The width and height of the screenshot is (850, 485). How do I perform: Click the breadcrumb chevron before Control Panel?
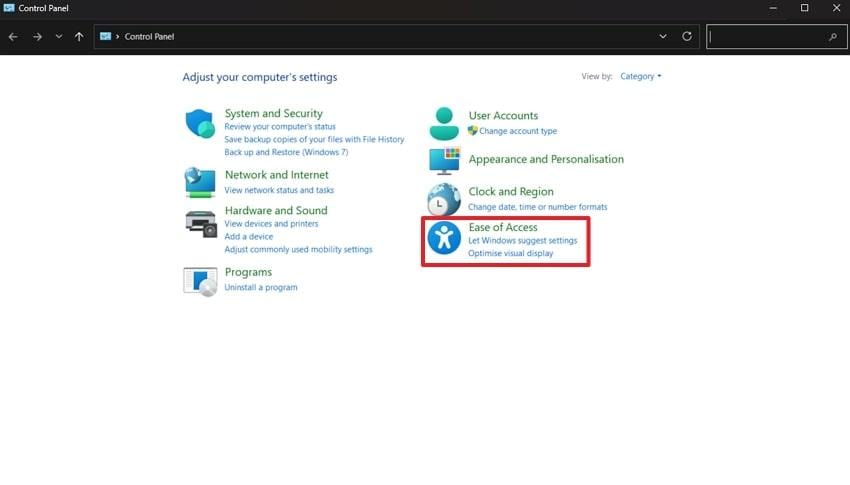point(117,36)
